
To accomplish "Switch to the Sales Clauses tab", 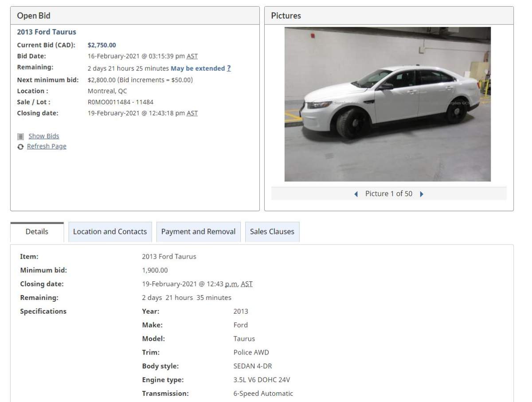I will [272, 232].
